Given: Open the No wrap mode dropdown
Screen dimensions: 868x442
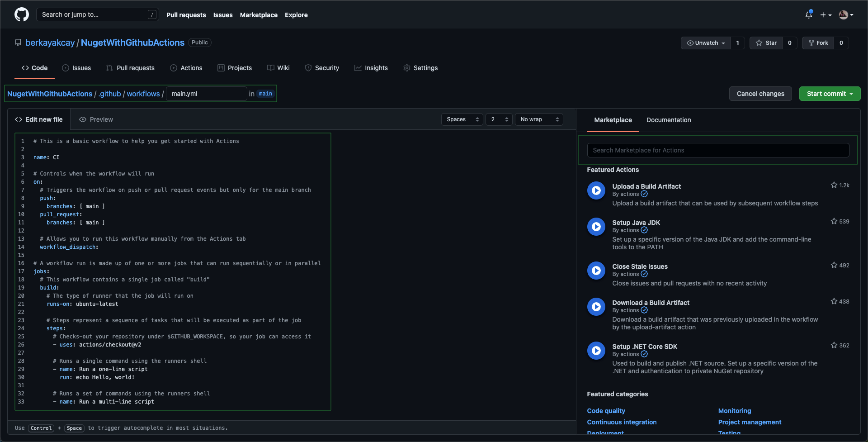Looking at the screenshot, I should click(x=539, y=119).
